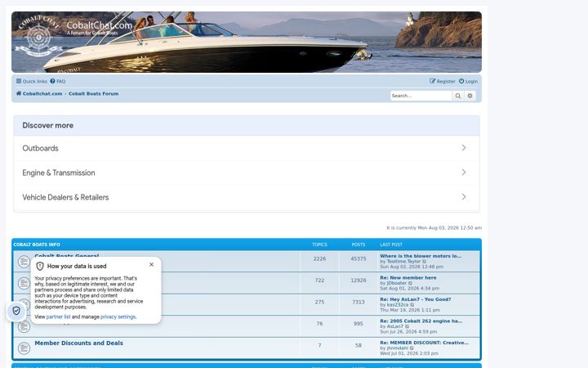
Task: Click view-latest-post icon beside JDboater
Action: (410, 283)
